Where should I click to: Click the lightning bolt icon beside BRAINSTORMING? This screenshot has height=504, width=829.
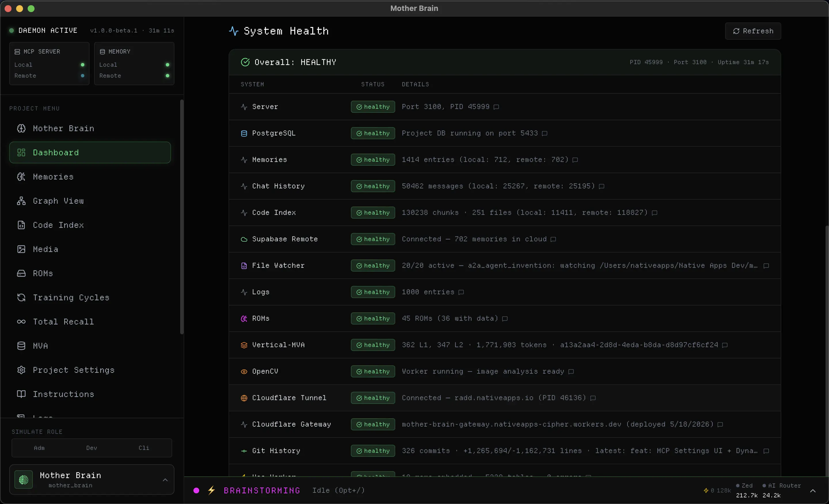pos(211,490)
